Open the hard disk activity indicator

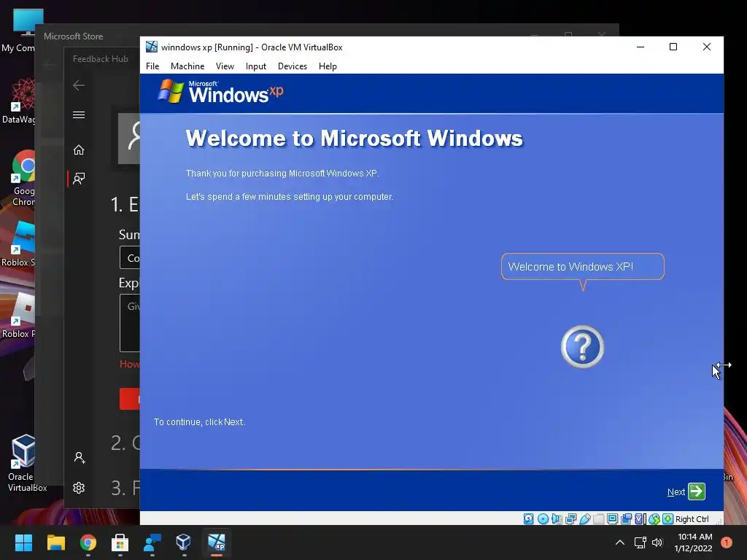click(528, 519)
